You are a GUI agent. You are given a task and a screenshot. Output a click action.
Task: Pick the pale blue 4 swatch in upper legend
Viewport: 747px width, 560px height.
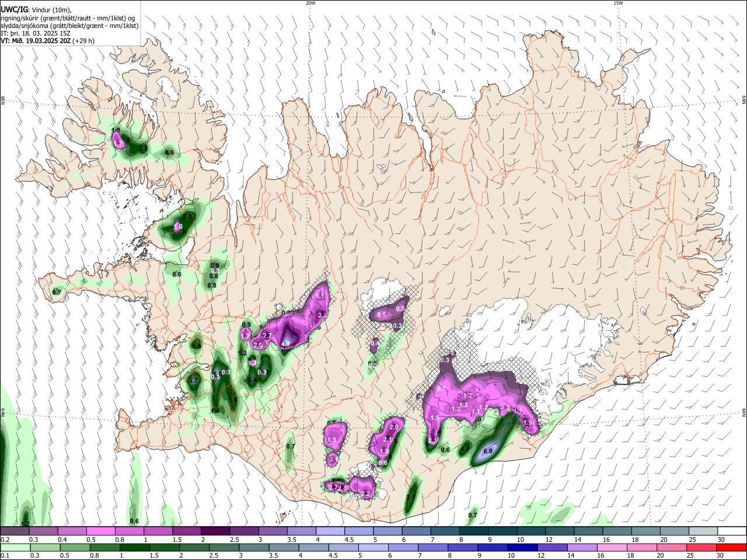tap(330, 531)
